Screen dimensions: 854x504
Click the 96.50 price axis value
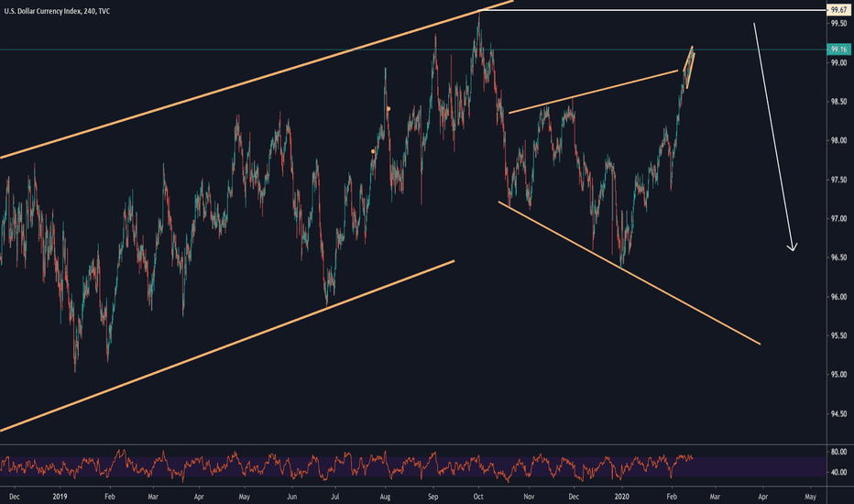838,257
